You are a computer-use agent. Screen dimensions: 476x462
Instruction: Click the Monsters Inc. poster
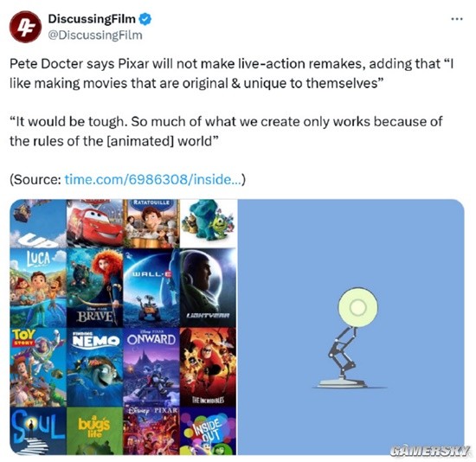pos(208,223)
